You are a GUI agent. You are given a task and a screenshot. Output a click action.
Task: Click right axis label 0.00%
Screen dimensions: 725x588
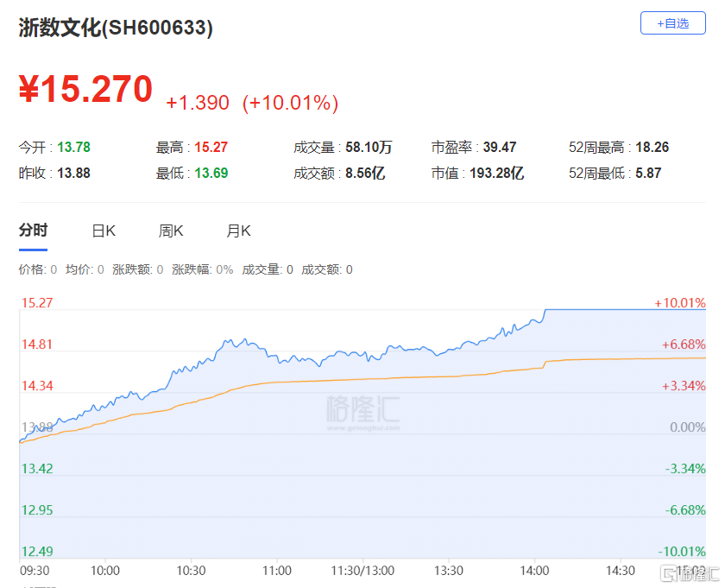tap(688, 427)
